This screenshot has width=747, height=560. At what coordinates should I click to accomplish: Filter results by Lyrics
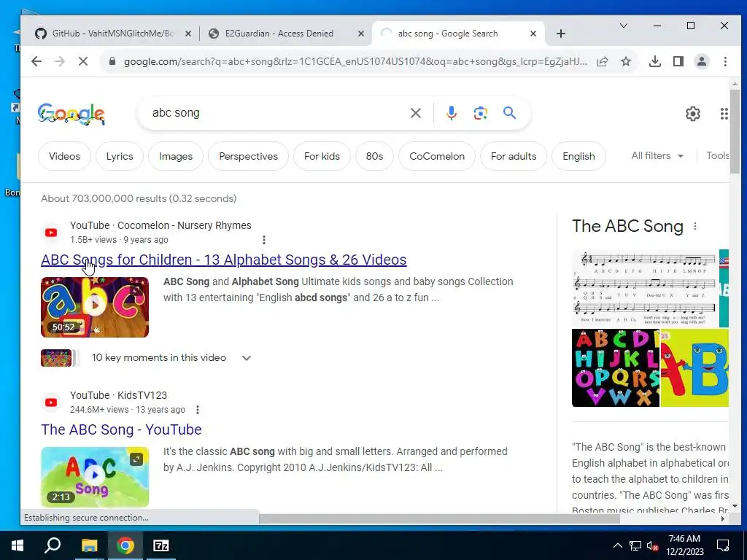tap(120, 156)
